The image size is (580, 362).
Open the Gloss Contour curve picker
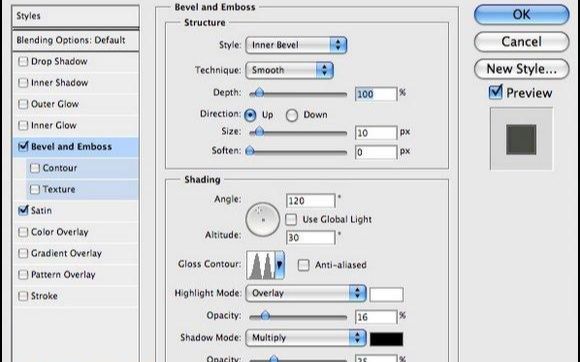tap(265, 265)
